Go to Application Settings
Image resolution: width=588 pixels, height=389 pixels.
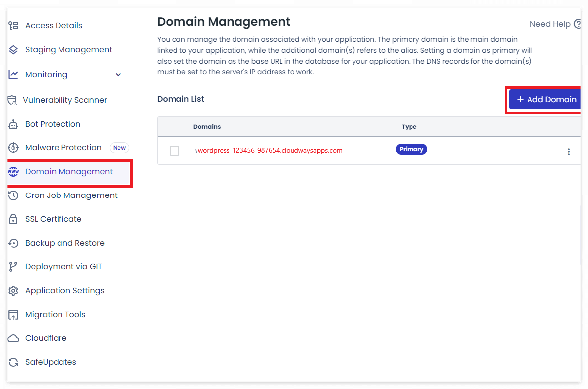65,291
